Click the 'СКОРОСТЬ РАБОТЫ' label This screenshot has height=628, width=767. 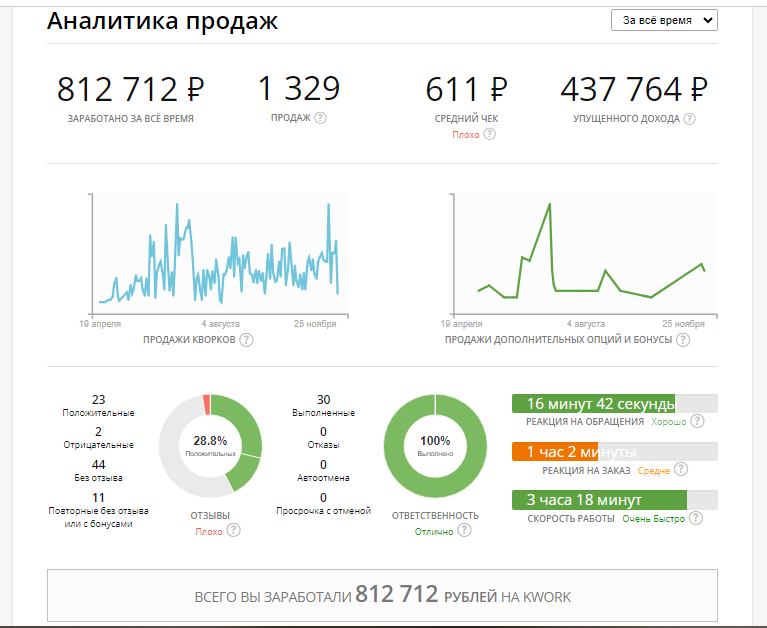click(571, 518)
